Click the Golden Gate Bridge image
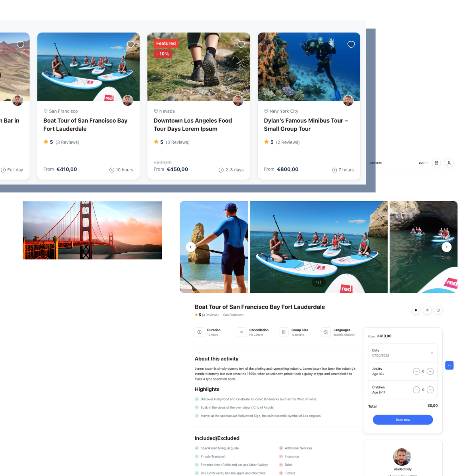Image resolution: width=476 pixels, height=476 pixels. tap(92, 230)
